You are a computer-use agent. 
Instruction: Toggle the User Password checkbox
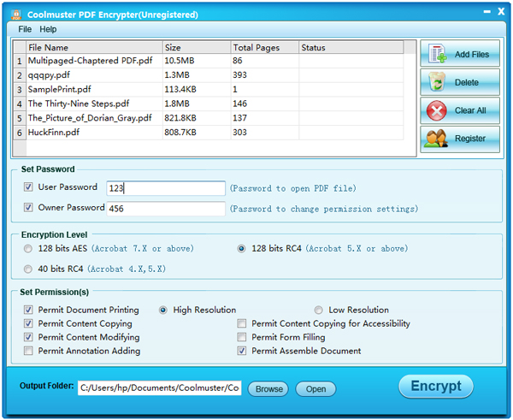click(29, 187)
